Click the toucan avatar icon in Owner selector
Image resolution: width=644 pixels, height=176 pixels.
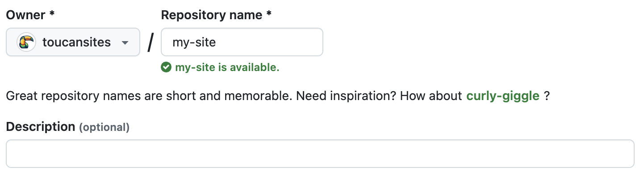26,42
